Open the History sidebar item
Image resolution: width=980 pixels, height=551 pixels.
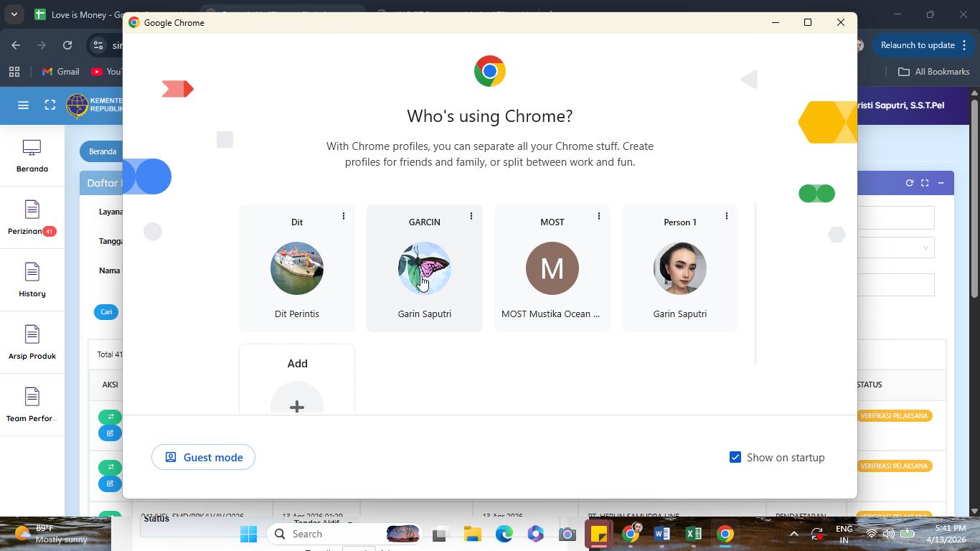(32, 281)
